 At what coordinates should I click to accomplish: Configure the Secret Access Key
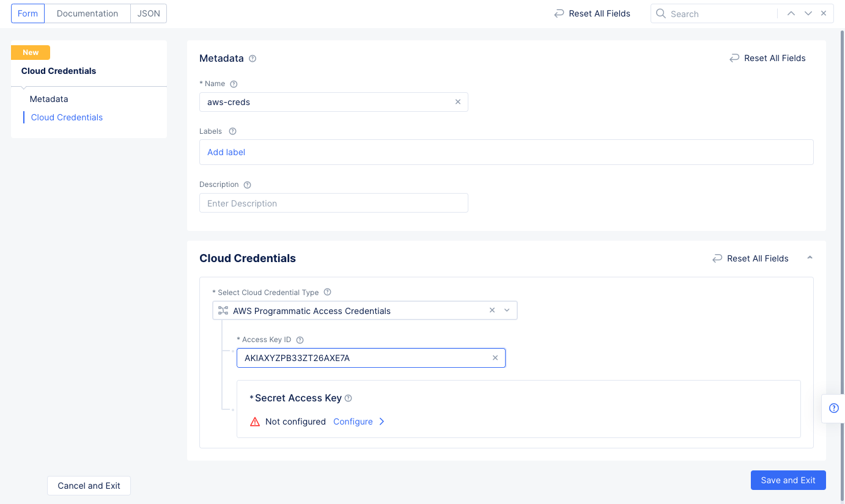pos(353,422)
